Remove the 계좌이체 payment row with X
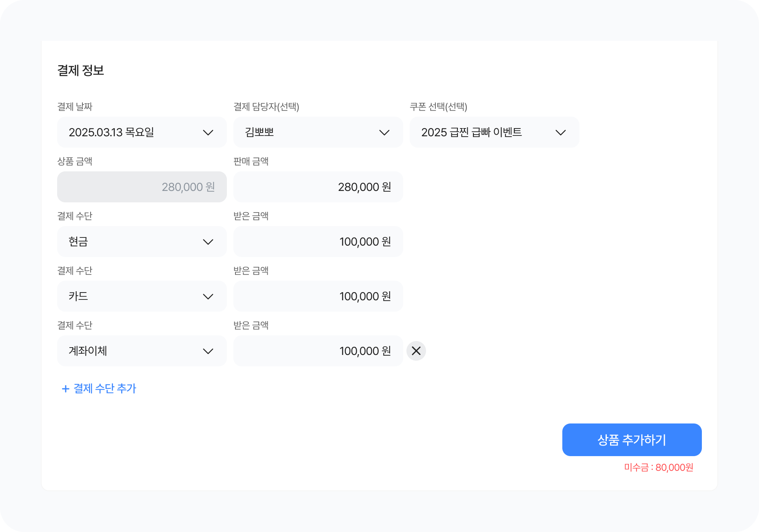 [x=416, y=351]
